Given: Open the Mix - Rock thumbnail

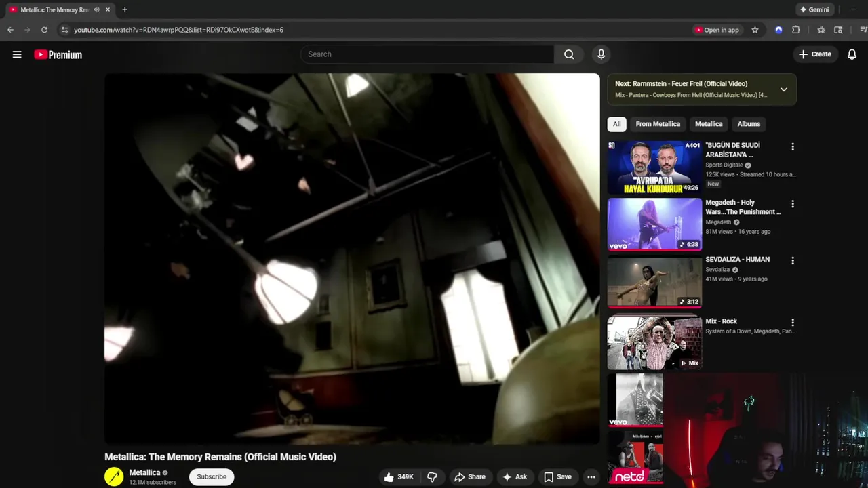Looking at the screenshot, I should click(x=654, y=342).
